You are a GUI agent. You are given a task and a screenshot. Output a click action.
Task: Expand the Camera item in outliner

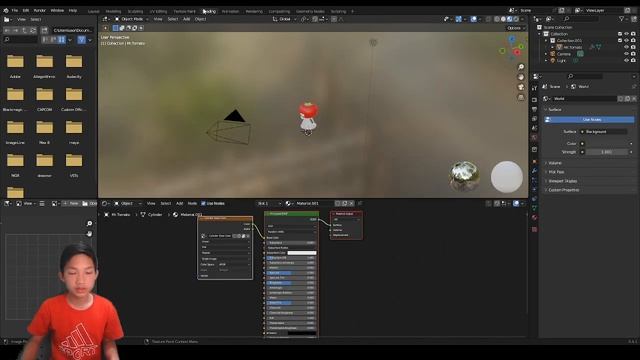coord(546,54)
